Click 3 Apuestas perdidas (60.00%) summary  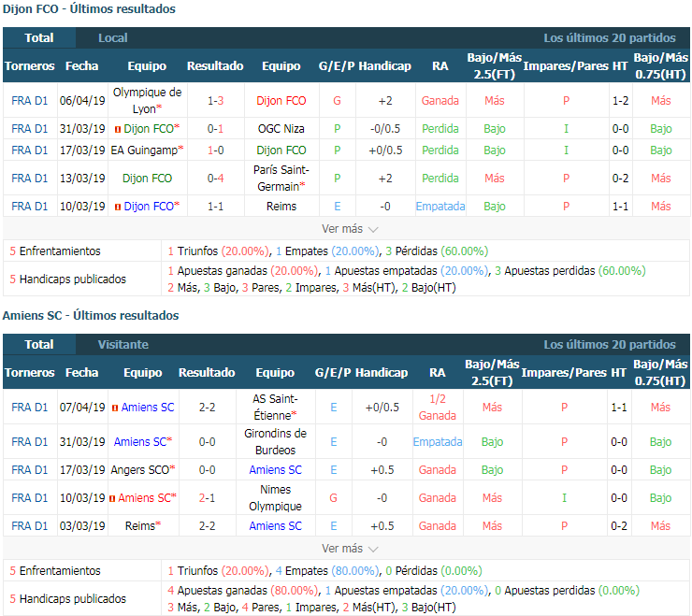[x=569, y=270]
